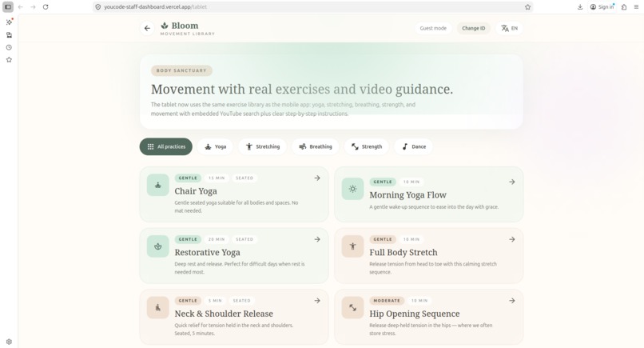644x348 pixels.
Task: Click the BODY SANCTUARY badge
Action: pyautogui.click(x=181, y=70)
